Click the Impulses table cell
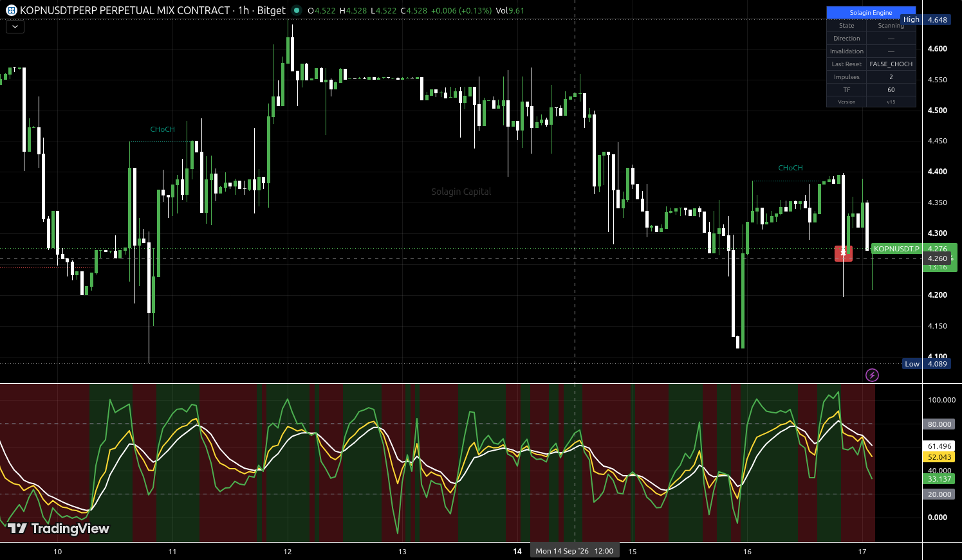 tap(846, 77)
